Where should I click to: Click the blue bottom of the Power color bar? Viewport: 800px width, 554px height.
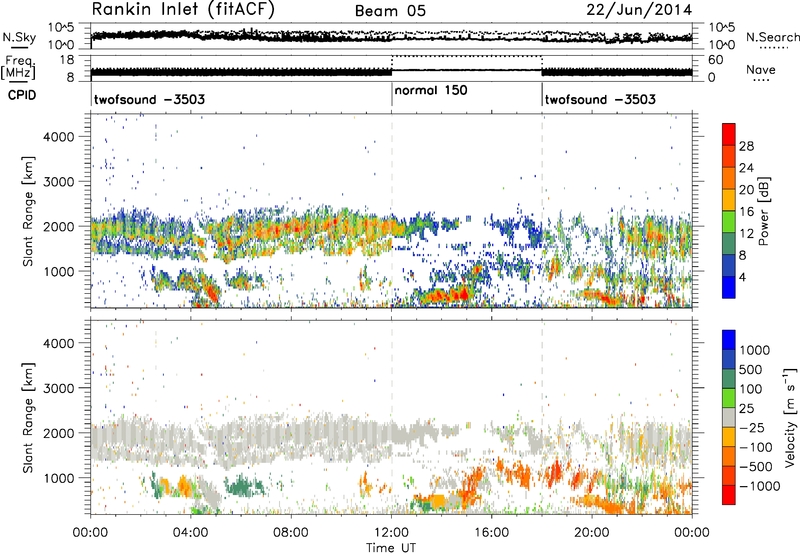729,288
